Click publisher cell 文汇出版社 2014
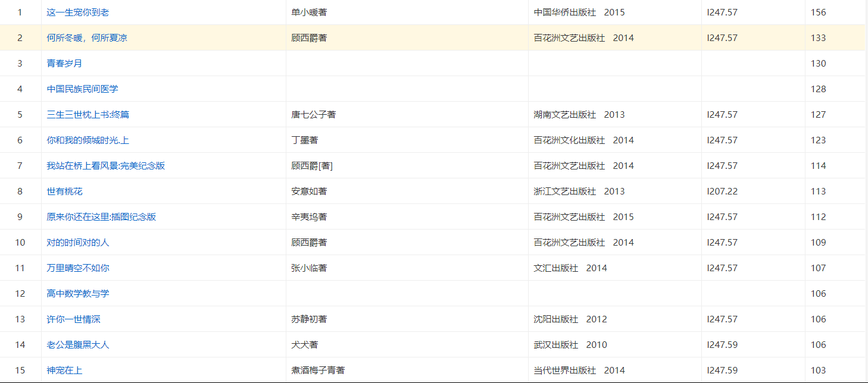 [x=570, y=268]
